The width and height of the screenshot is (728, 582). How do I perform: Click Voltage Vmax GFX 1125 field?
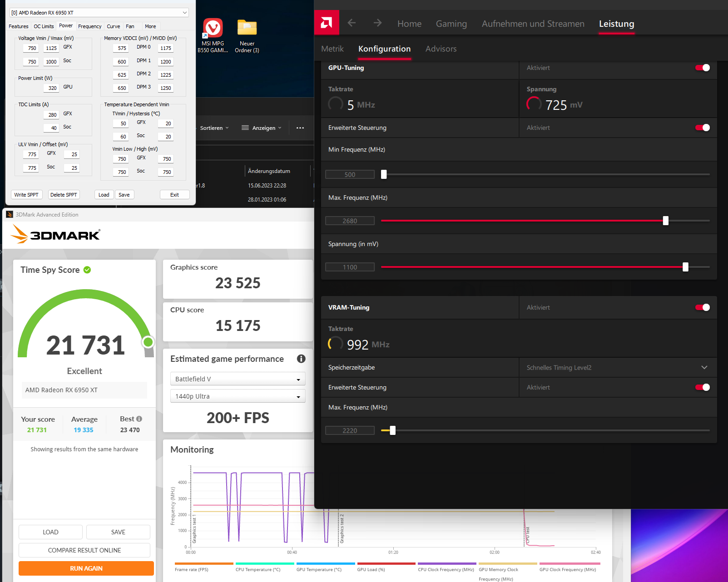(51, 48)
